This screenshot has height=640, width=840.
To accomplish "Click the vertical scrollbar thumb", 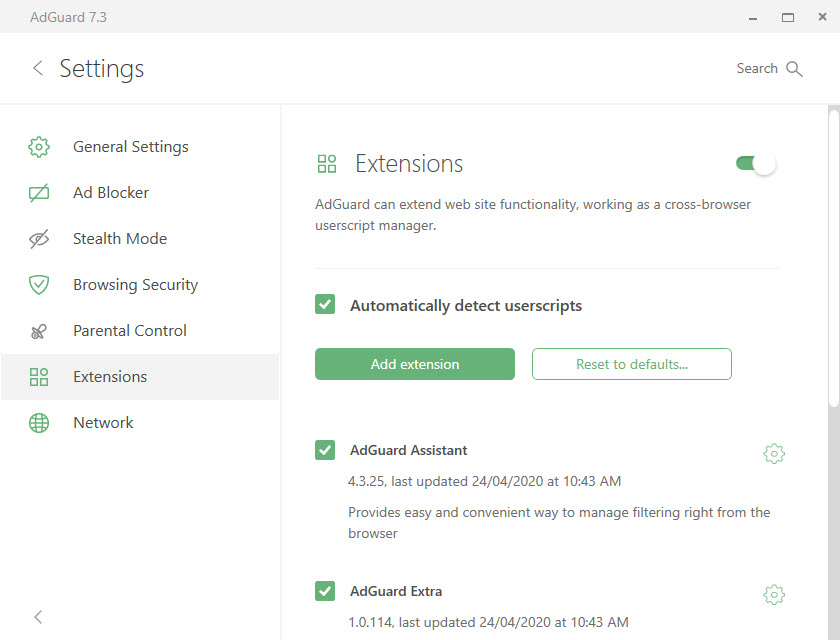I will 834,259.
